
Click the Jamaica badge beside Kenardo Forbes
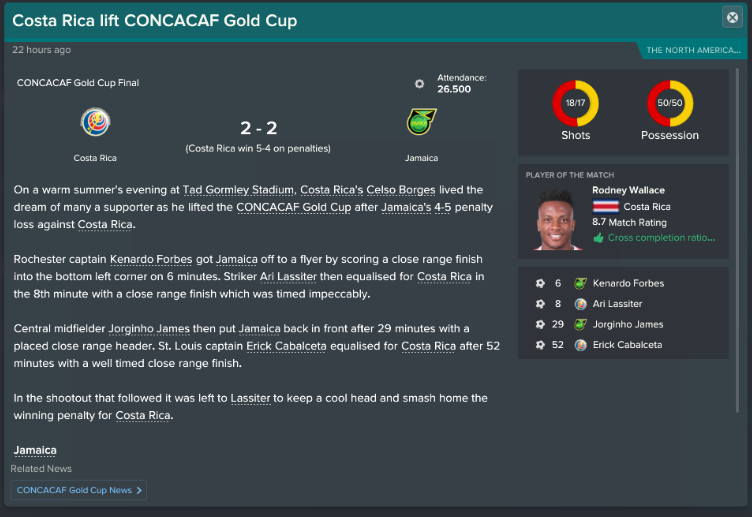[580, 283]
